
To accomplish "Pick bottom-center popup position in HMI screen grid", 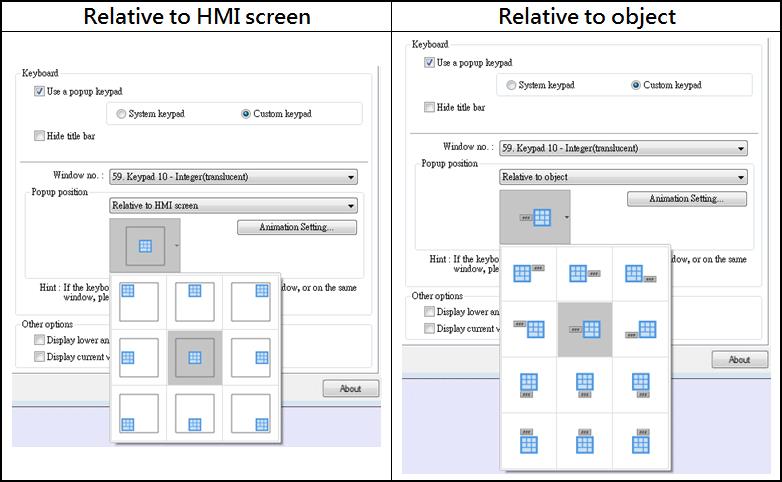I will click(x=195, y=412).
